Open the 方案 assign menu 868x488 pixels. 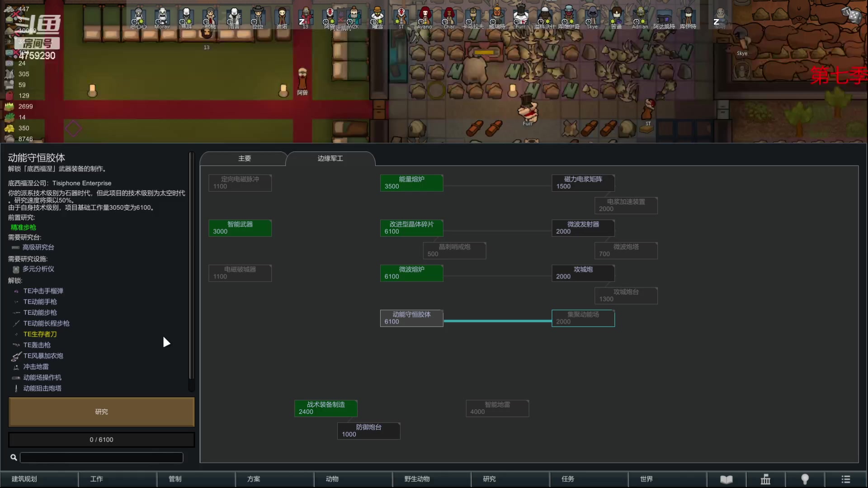275,479
